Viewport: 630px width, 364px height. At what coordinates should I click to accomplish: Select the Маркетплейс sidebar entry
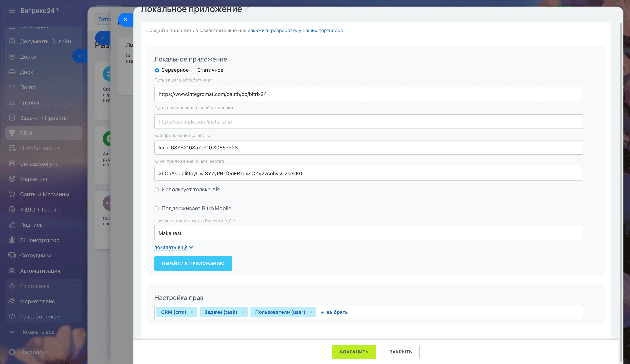(x=37, y=301)
